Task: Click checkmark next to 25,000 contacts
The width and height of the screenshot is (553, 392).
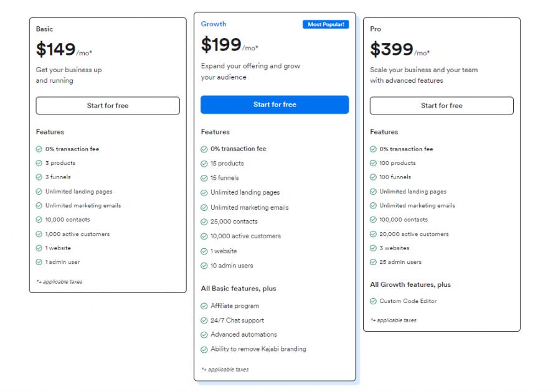Action: (x=204, y=222)
